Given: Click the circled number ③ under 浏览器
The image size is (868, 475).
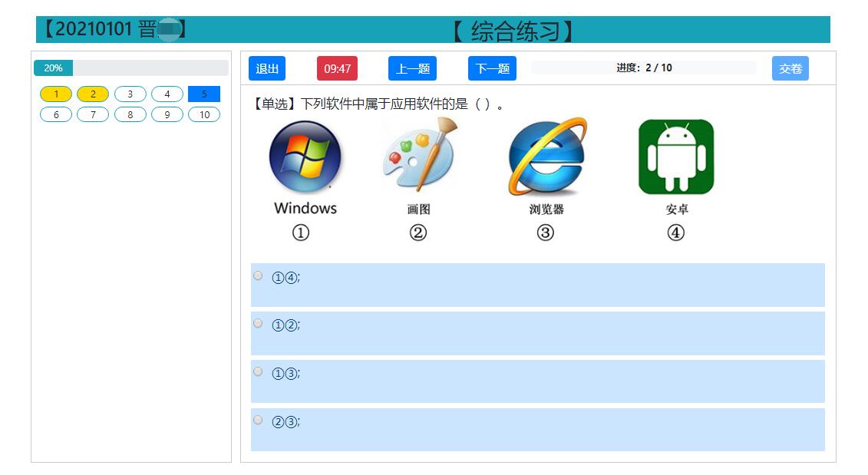Looking at the screenshot, I should click(x=545, y=233).
